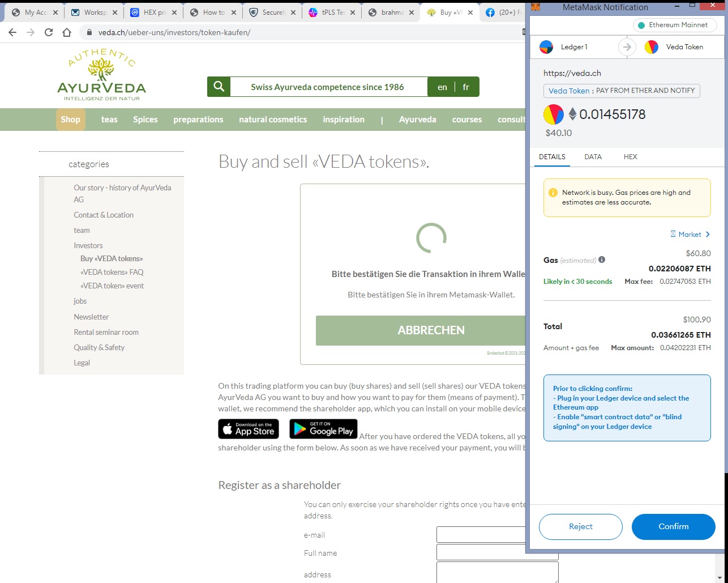
Task: Open the inspiration menu item
Action: 344,120
